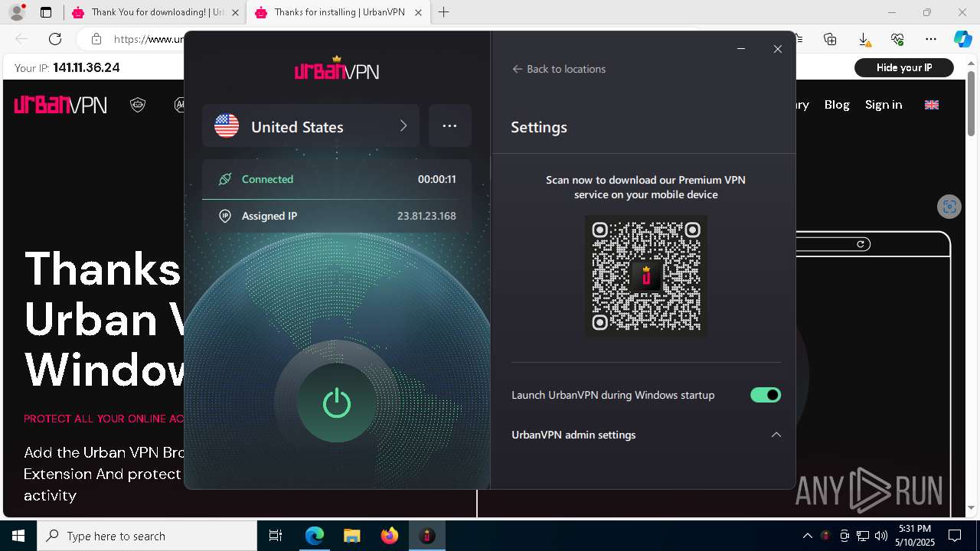Open Microsoft Edge from taskbar

point(315,536)
